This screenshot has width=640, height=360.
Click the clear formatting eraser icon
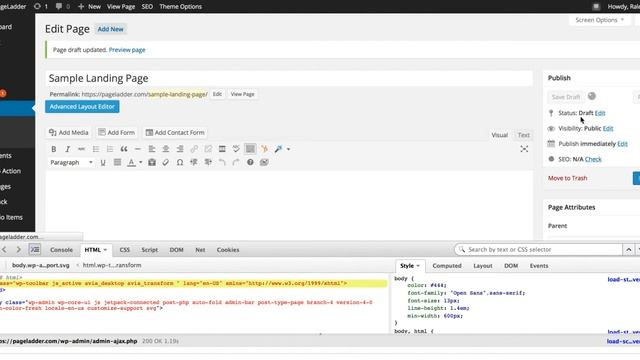166,162
